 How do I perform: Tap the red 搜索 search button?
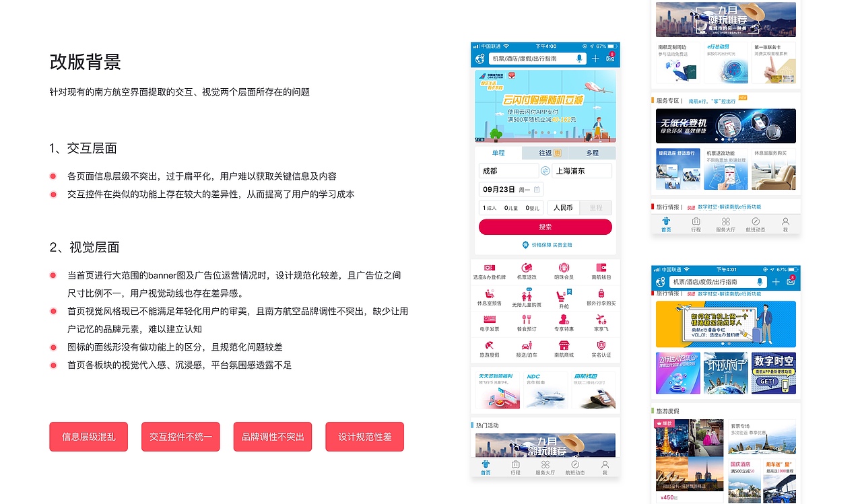tap(545, 227)
